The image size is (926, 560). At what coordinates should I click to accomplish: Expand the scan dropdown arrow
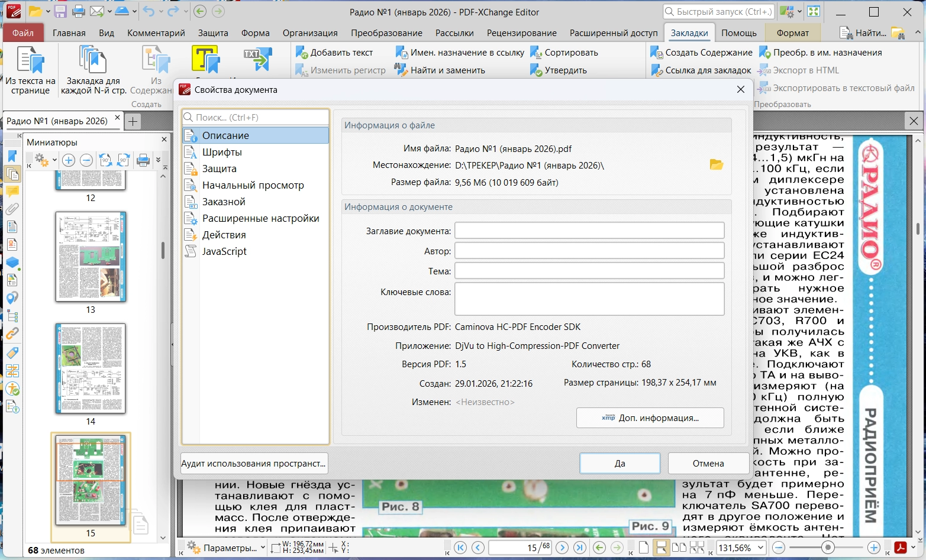tap(135, 11)
